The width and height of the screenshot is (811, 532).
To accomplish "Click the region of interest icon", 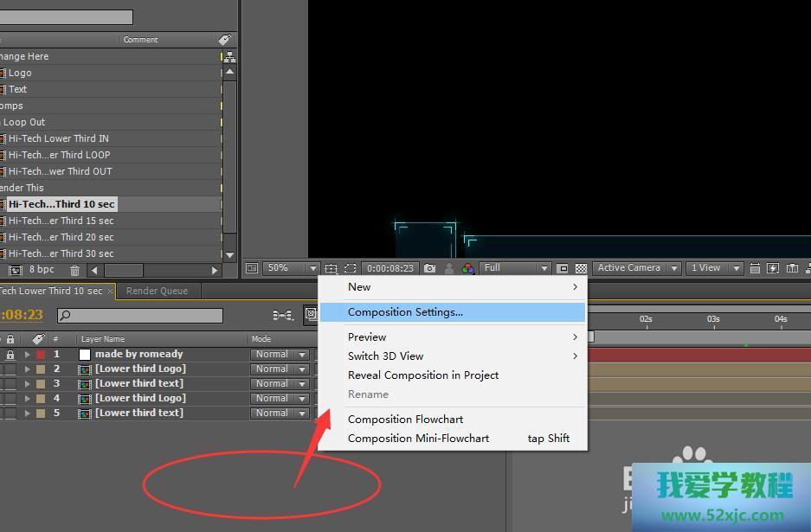I will click(x=563, y=269).
